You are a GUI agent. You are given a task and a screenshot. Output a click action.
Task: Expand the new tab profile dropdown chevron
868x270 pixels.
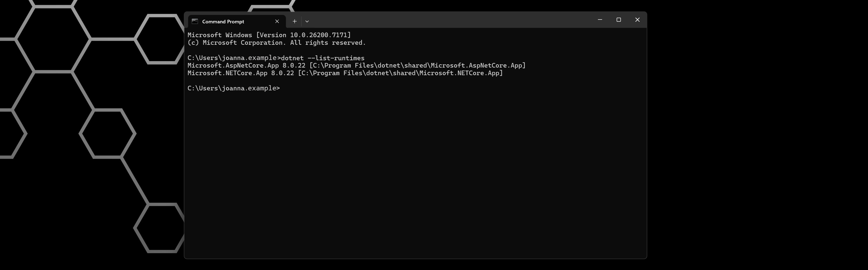coord(307,21)
